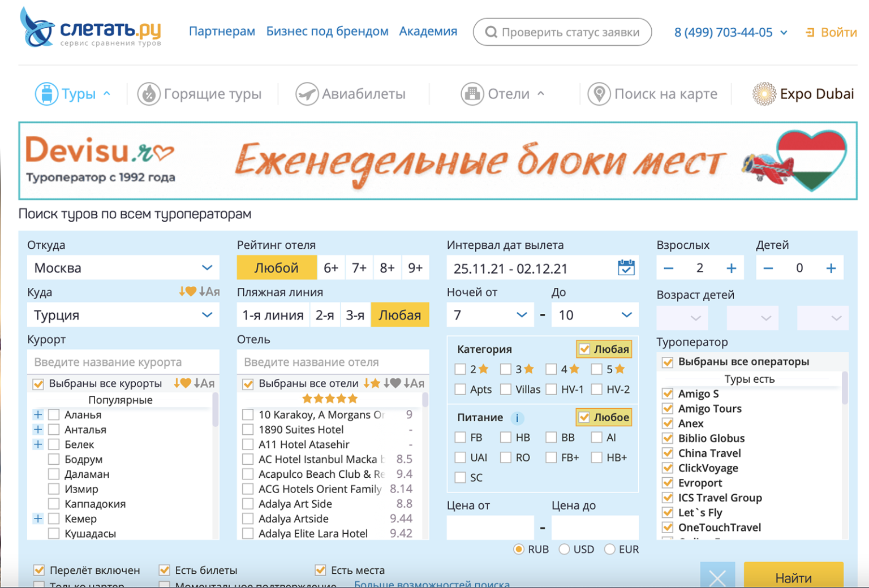Sort resorts alphabetically Ая icon
Image resolution: width=869 pixels, height=588 pixels.
coord(204,383)
